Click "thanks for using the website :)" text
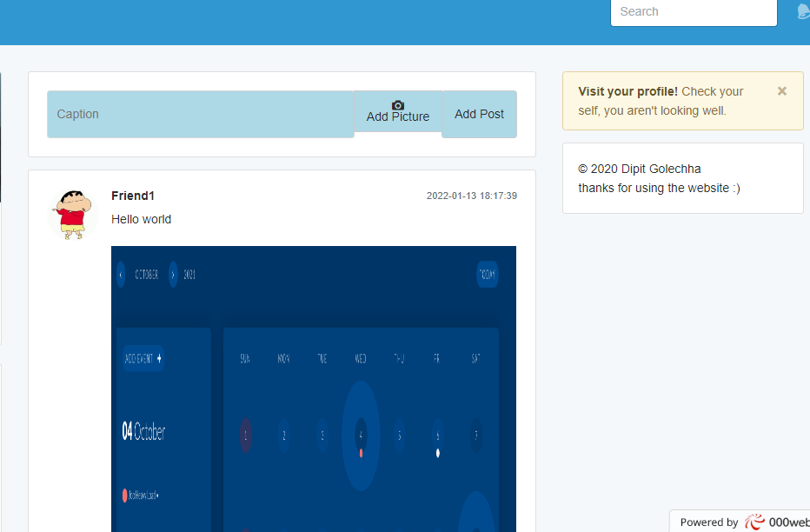The width and height of the screenshot is (810, 532). coord(659,188)
